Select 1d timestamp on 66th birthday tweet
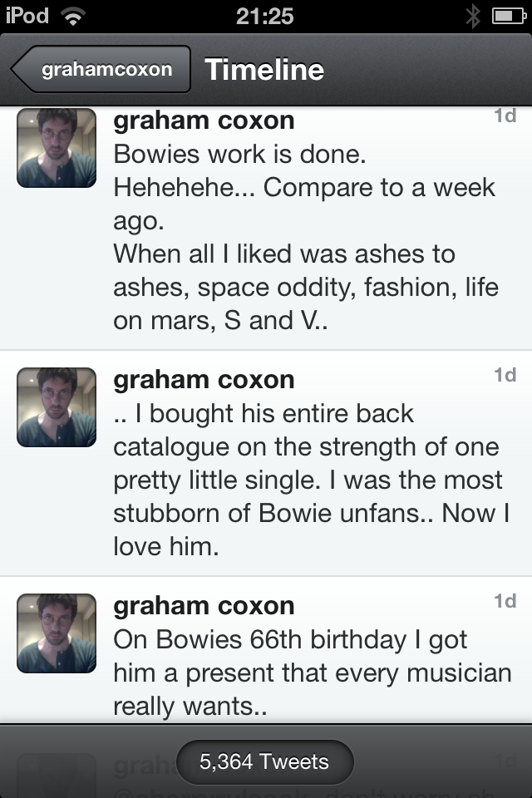This screenshot has width=532, height=798. pos(505,601)
